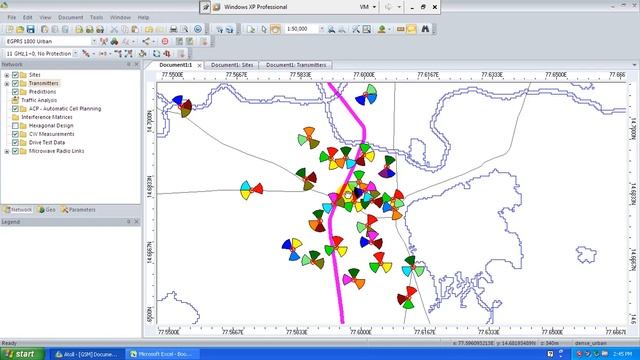Image resolution: width=640 pixels, height=360 pixels.
Task: Open the File menu
Action: click(x=11, y=18)
